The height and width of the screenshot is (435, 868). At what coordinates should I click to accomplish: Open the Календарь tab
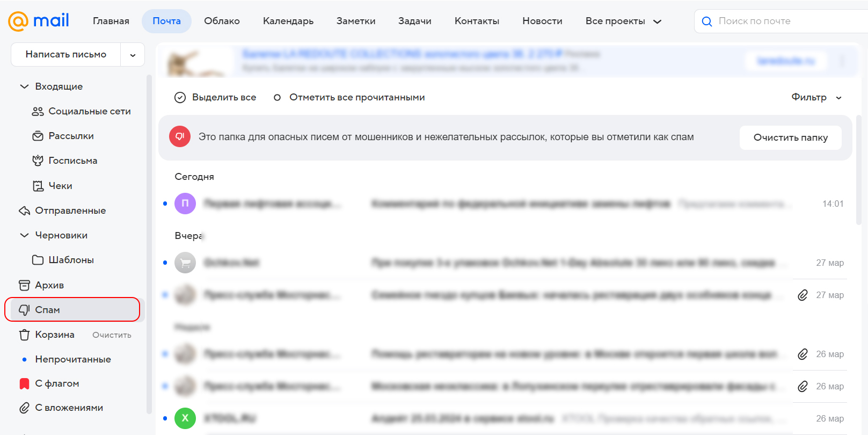(x=288, y=21)
